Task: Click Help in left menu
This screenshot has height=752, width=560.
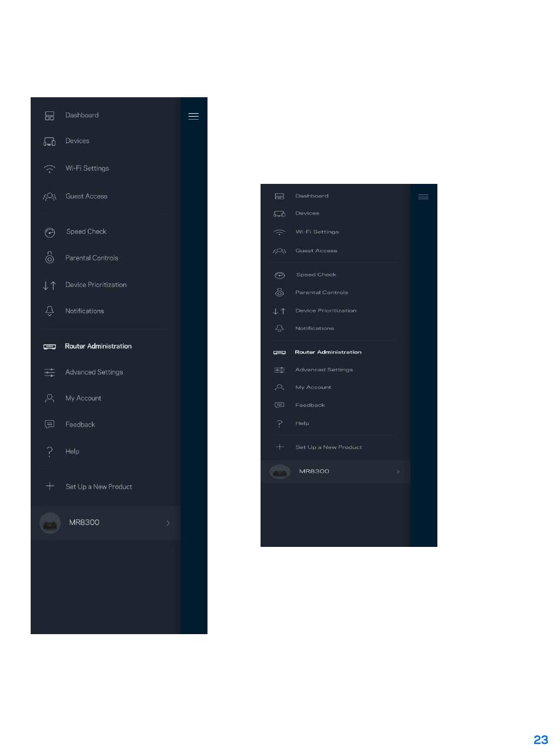Action: click(x=73, y=451)
